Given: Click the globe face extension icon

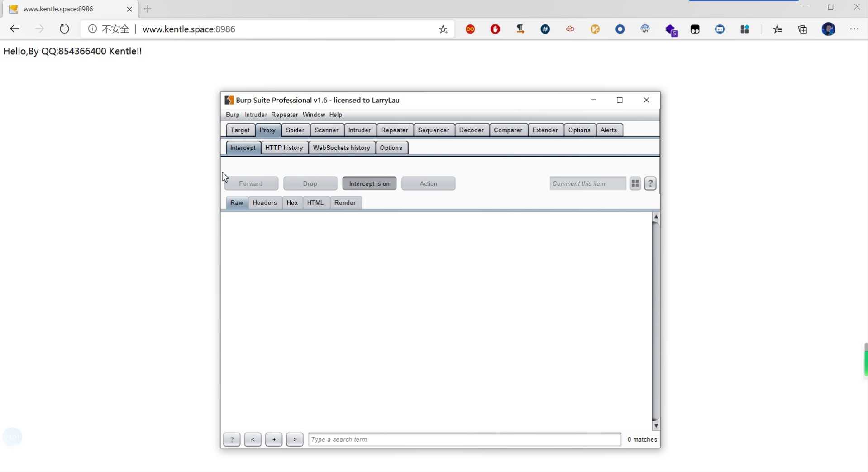Looking at the screenshot, I should [645, 29].
